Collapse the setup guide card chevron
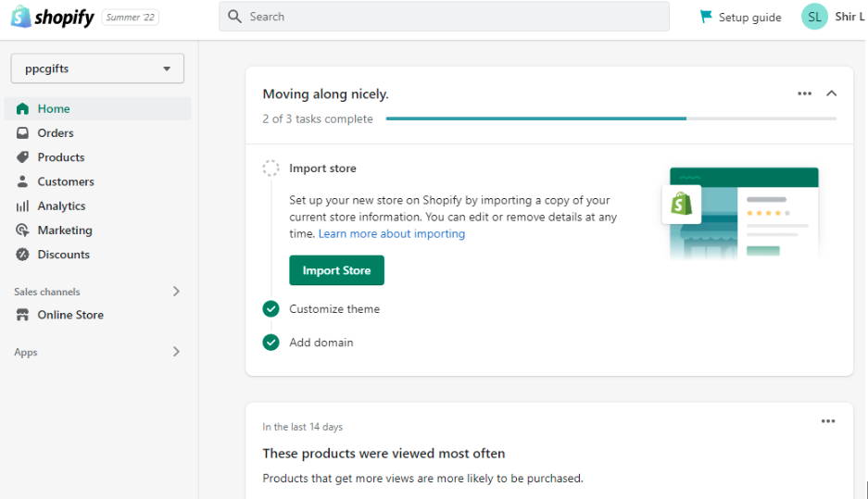The height and width of the screenshot is (499, 868). [x=831, y=94]
